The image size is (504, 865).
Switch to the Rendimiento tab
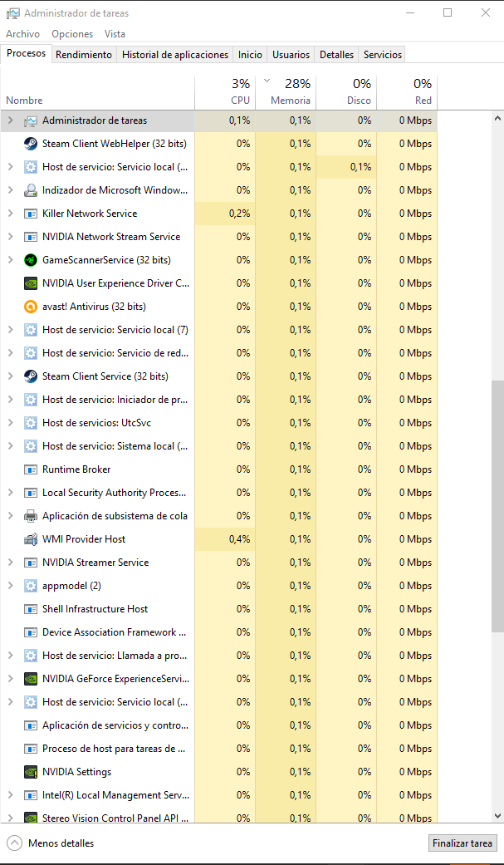84,55
